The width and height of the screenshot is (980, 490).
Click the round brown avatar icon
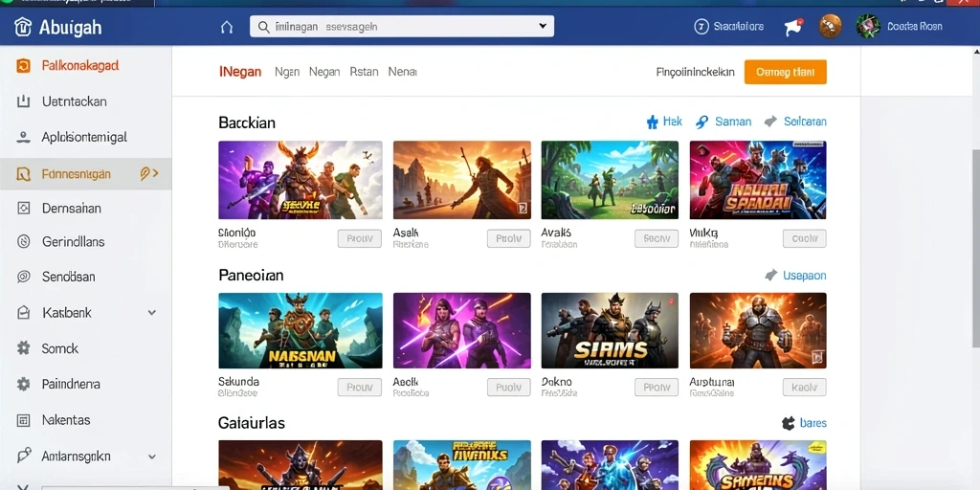click(830, 26)
